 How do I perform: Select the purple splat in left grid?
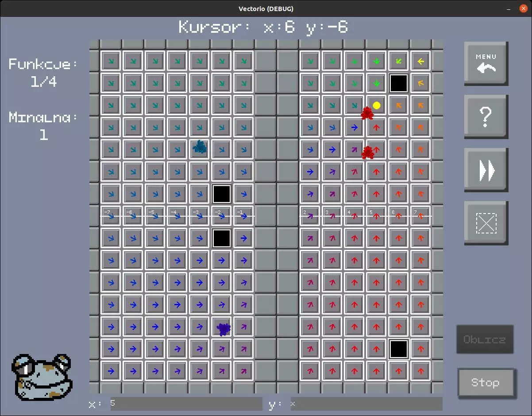224,328
